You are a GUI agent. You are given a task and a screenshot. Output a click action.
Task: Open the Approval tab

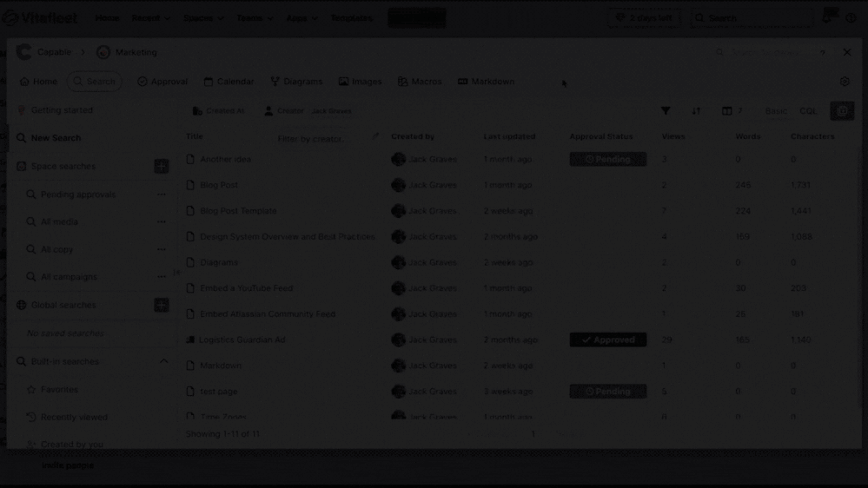click(x=162, y=82)
